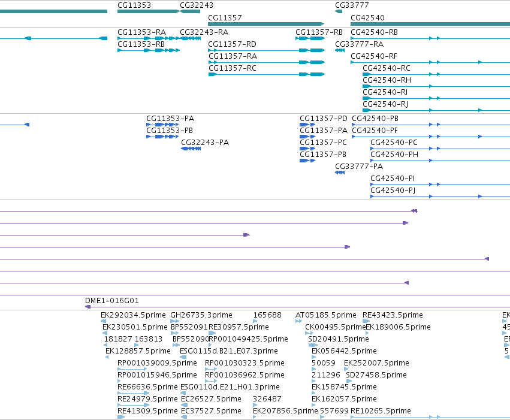The image size is (510, 420).
Task: Select EST SD20491.5prime
Action: (x=339, y=339)
